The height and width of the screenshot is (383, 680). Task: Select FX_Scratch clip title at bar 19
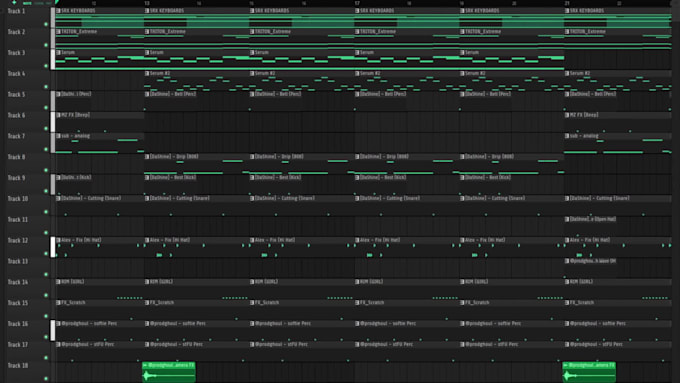[x=477, y=302]
